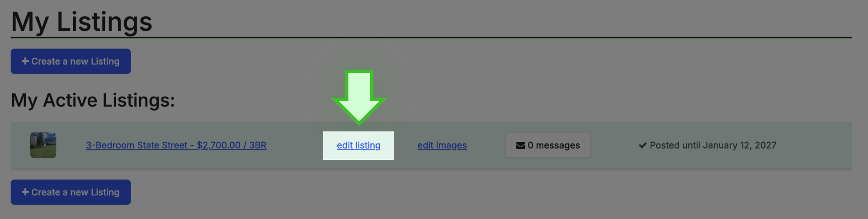Click the $2,700.00 price in listing title
Viewport: 868px width, 219px height.
click(219, 145)
